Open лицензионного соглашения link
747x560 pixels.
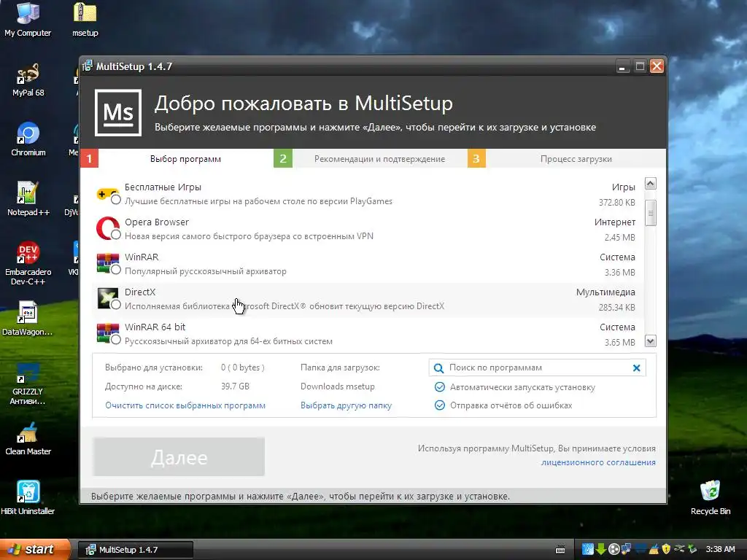coord(598,462)
